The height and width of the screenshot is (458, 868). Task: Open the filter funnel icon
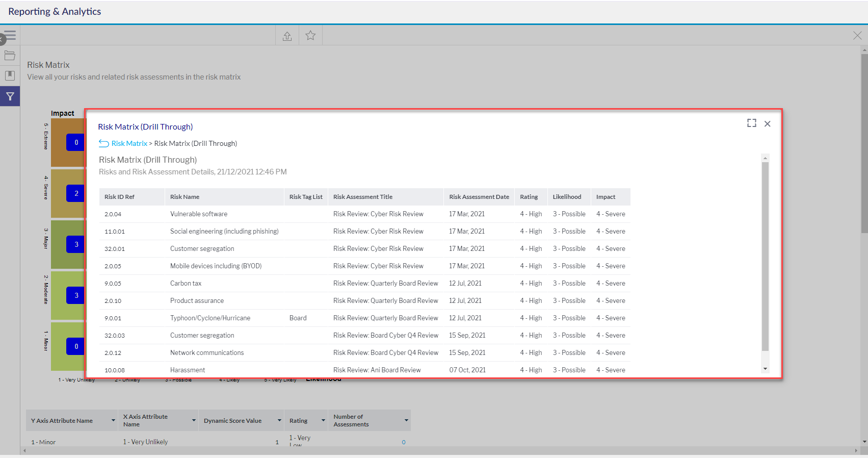click(10, 96)
